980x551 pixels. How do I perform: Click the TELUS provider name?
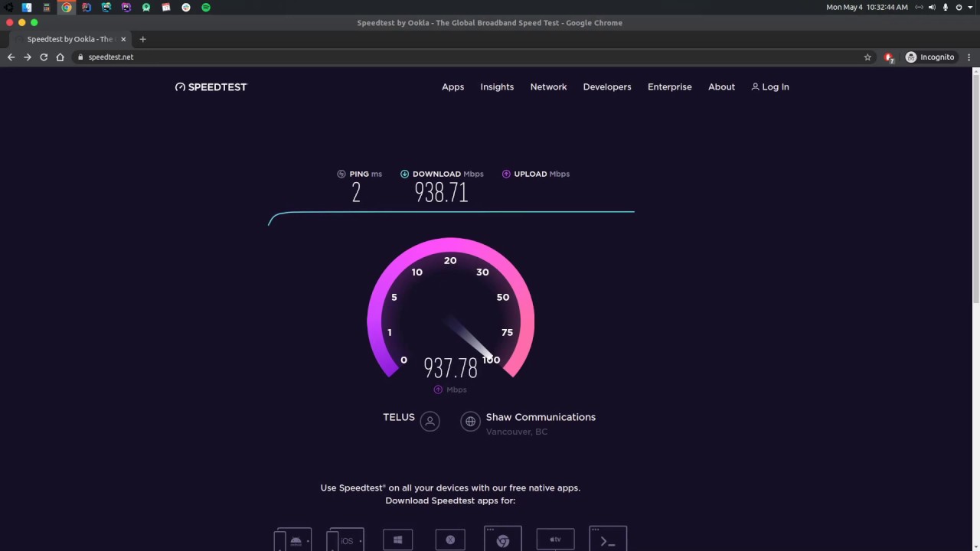click(399, 417)
